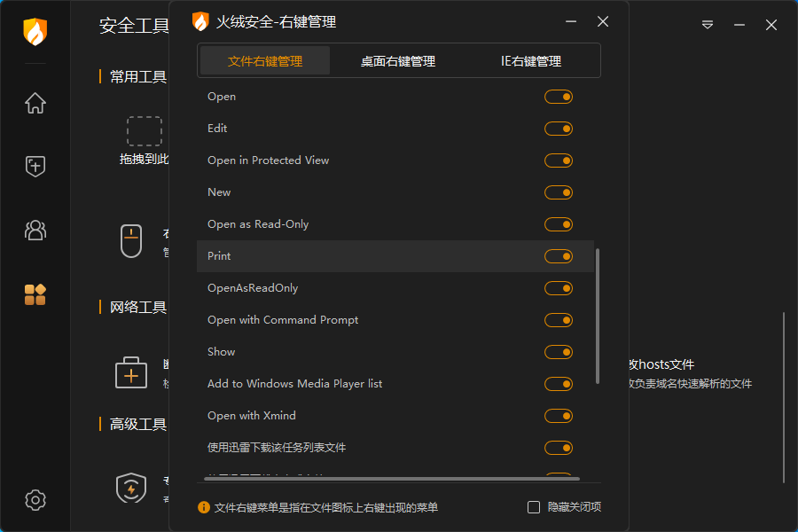Click the Add to Windows Media Player list row

(295, 384)
